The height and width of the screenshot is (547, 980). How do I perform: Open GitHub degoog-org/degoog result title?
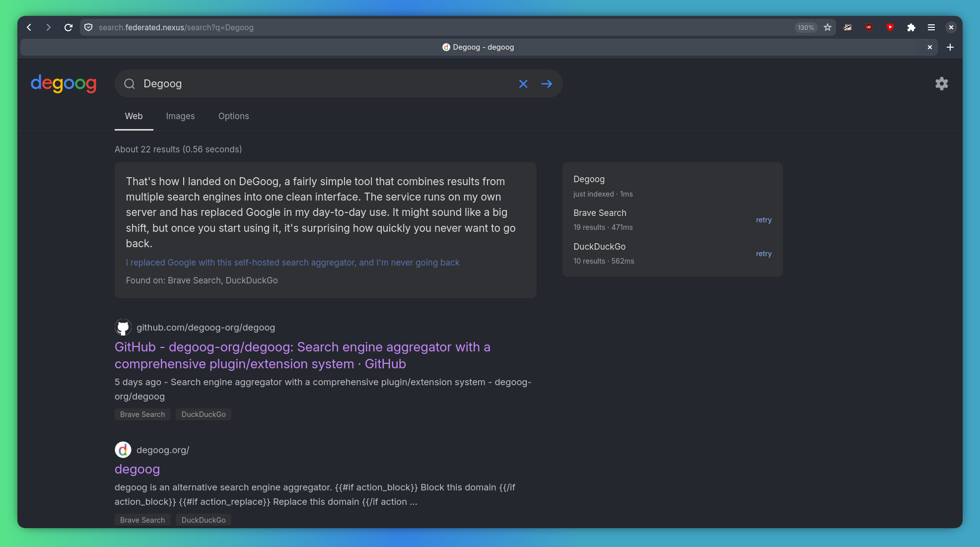coord(302,355)
